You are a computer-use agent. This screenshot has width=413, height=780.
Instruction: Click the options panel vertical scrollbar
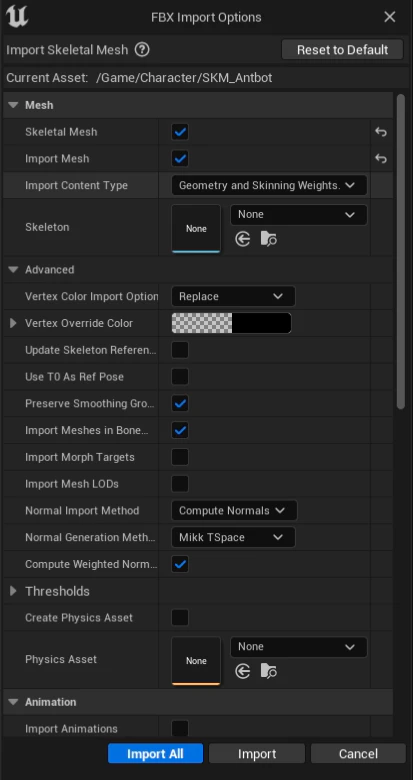point(401,251)
